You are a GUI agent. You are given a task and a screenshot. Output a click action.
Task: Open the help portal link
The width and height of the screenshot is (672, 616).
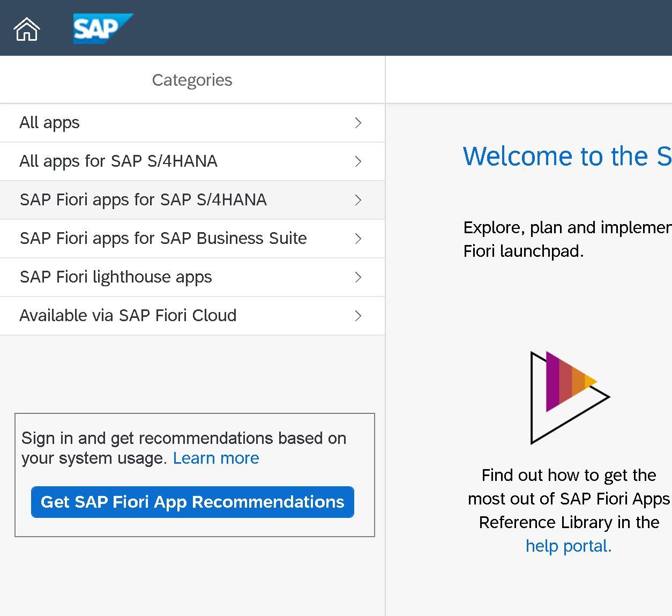(567, 546)
